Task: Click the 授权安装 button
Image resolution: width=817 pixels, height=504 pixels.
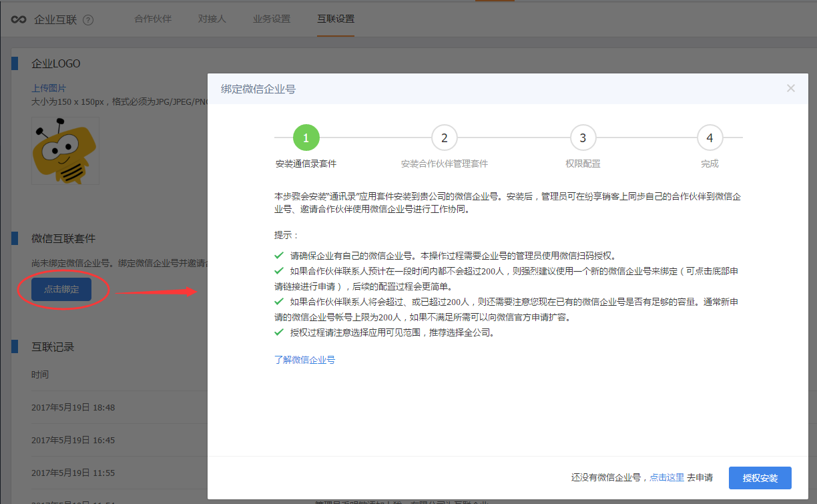Action: point(760,478)
